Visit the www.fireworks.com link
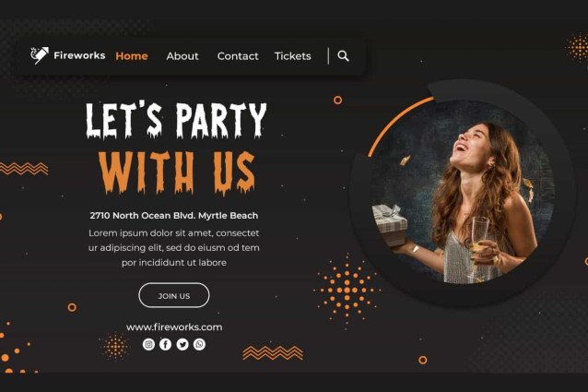 pyautogui.click(x=174, y=327)
